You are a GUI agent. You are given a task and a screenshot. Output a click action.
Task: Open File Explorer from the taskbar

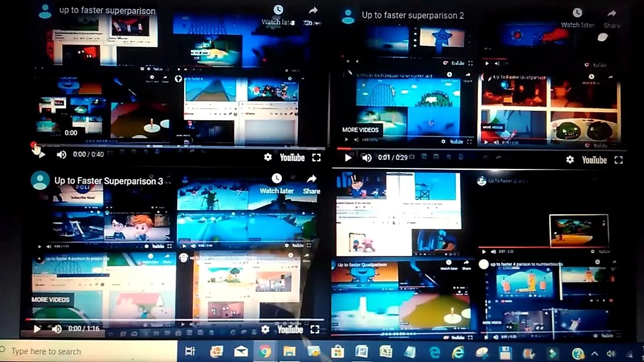click(289, 351)
